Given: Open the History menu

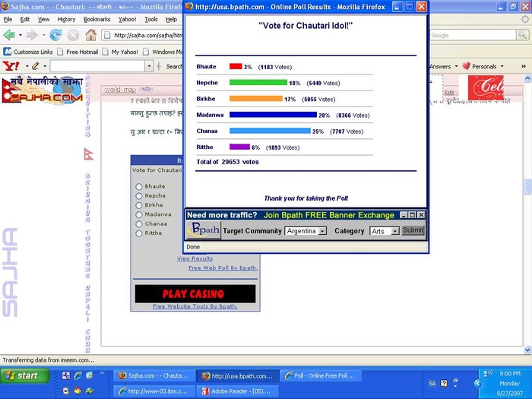Looking at the screenshot, I should 66,19.
